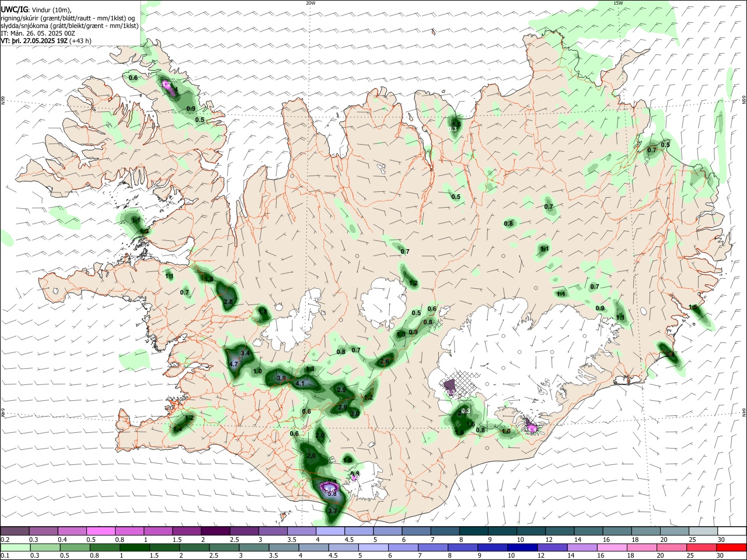
Task: Click the 2.8 precipitation value on the map
Action: click(x=228, y=302)
